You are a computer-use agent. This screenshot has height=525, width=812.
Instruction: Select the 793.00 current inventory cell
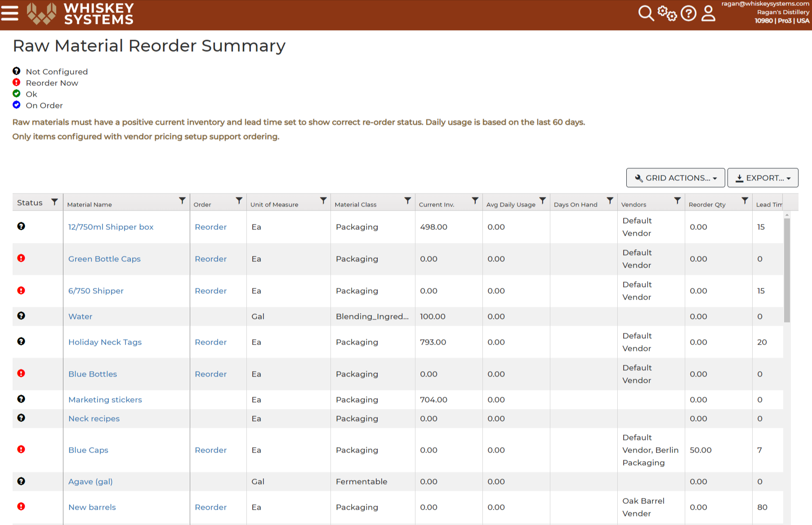point(449,342)
